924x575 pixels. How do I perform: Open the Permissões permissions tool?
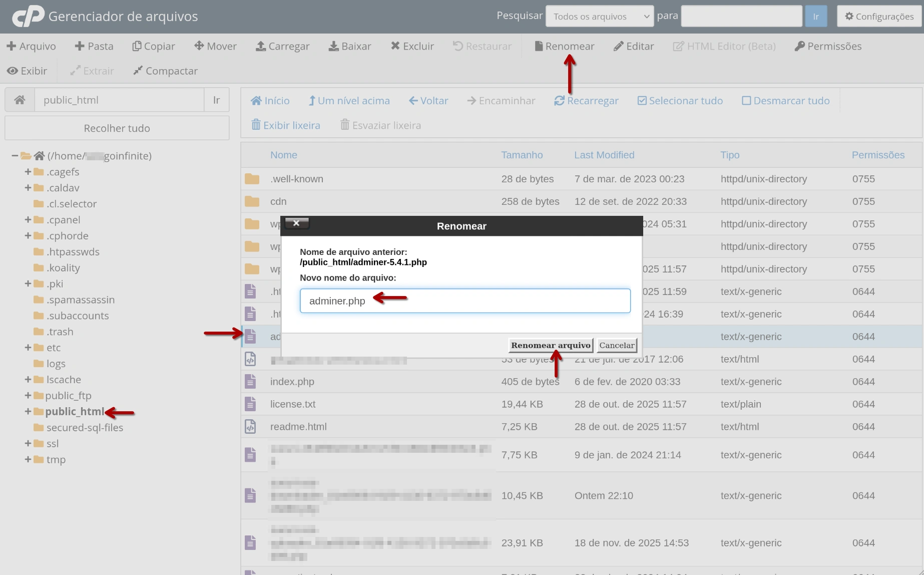tap(827, 46)
